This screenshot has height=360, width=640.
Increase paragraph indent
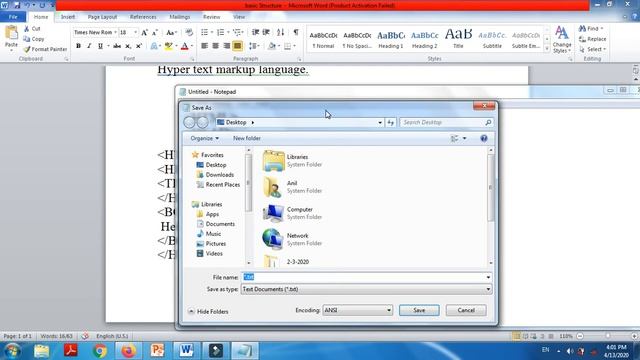[266, 32]
